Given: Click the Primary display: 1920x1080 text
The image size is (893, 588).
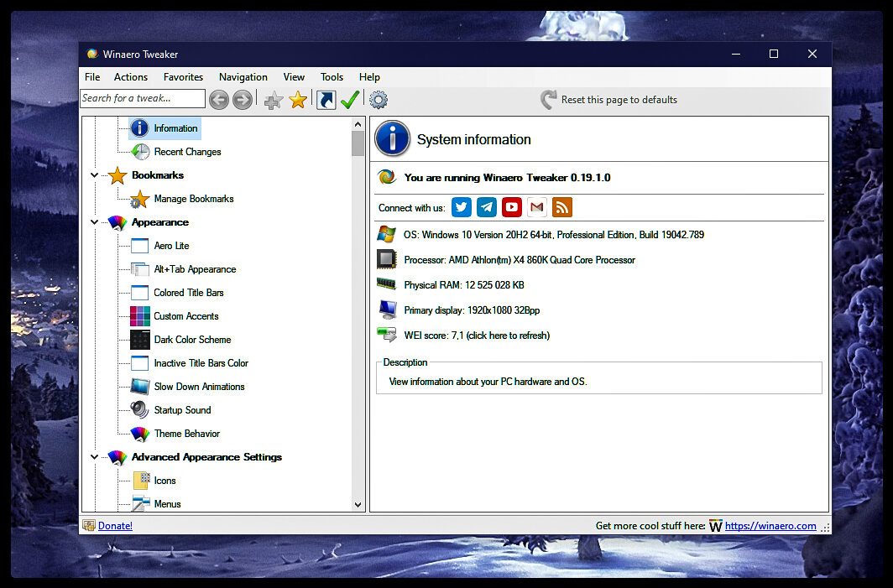Looking at the screenshot, I should pos(473,310).
